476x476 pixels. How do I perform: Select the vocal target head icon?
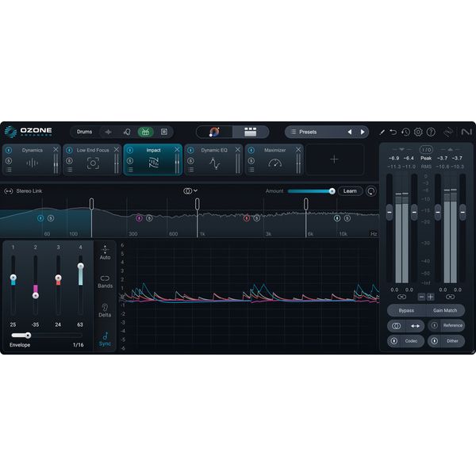pyautogui.click(x=127, y=132)
